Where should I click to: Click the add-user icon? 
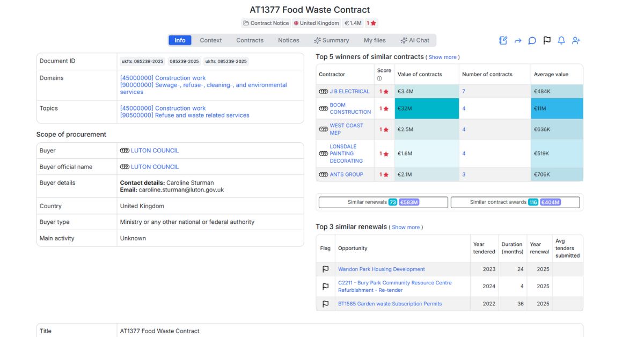click(576, 40)
